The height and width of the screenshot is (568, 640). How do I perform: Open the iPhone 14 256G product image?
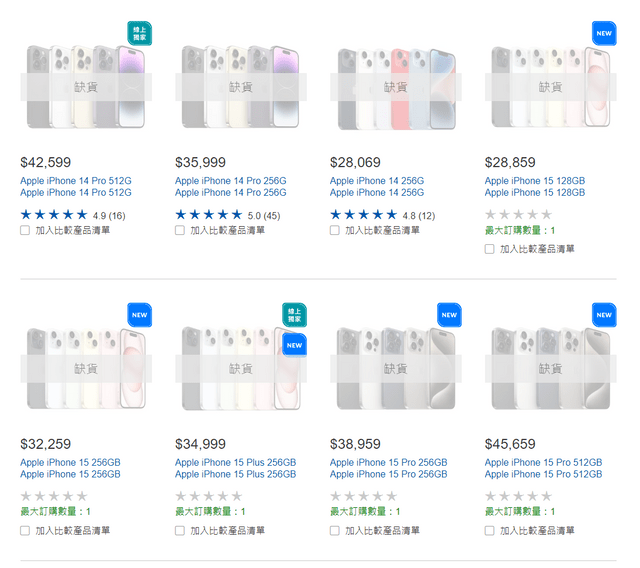point(396,89)
